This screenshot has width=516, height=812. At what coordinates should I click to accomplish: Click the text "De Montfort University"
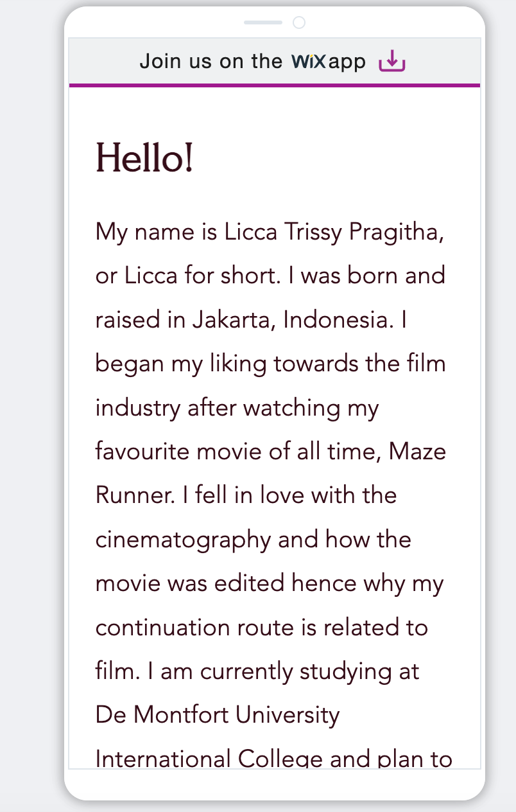click(x=218, y=715)
